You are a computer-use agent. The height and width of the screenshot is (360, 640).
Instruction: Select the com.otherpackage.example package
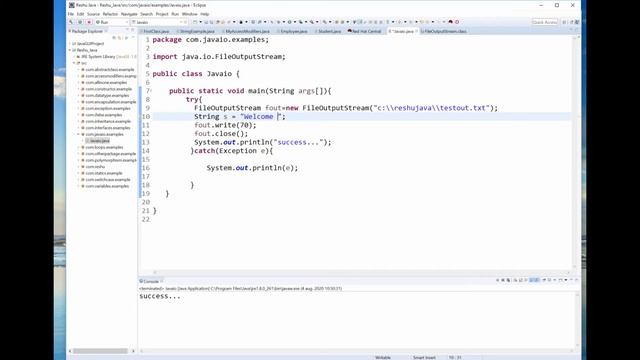point(110,154)
